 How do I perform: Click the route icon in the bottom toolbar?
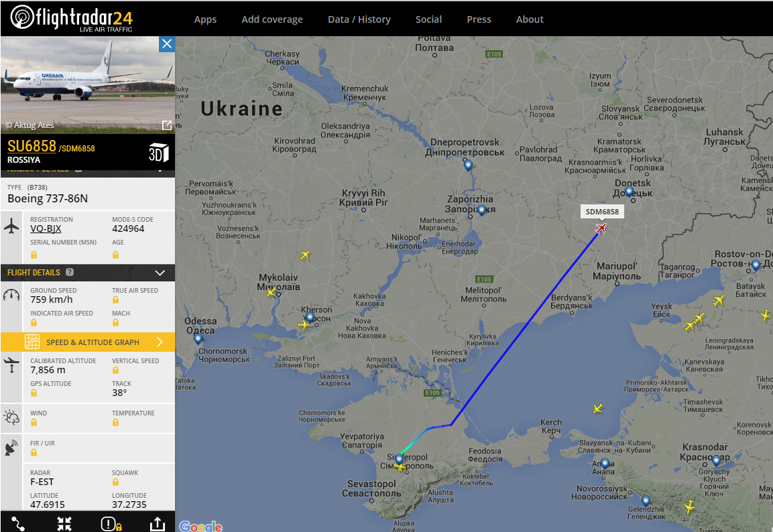(x=17, y=523)
